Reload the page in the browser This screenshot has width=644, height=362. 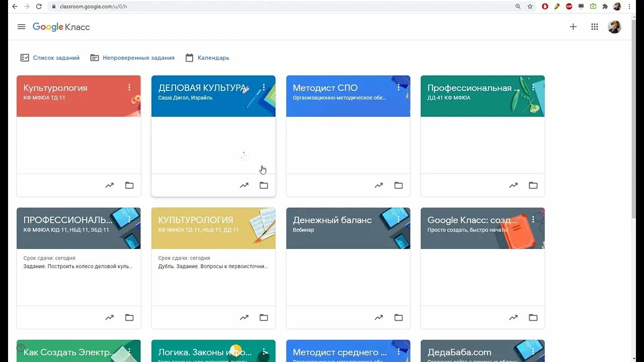coord(38,7)
